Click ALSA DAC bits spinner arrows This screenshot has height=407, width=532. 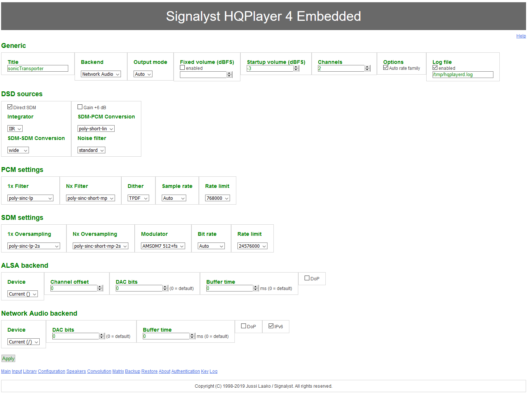tap(165, 288)
